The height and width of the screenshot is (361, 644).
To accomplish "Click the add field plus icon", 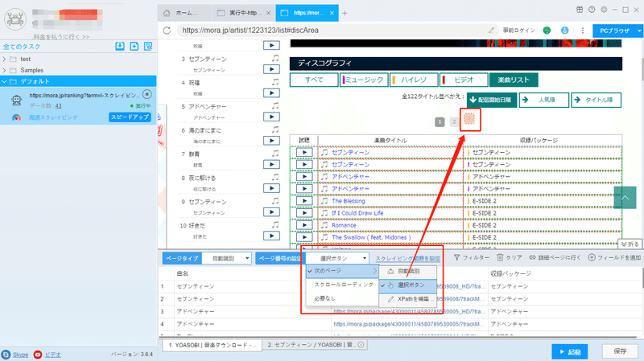I will (x=592, y=257).
